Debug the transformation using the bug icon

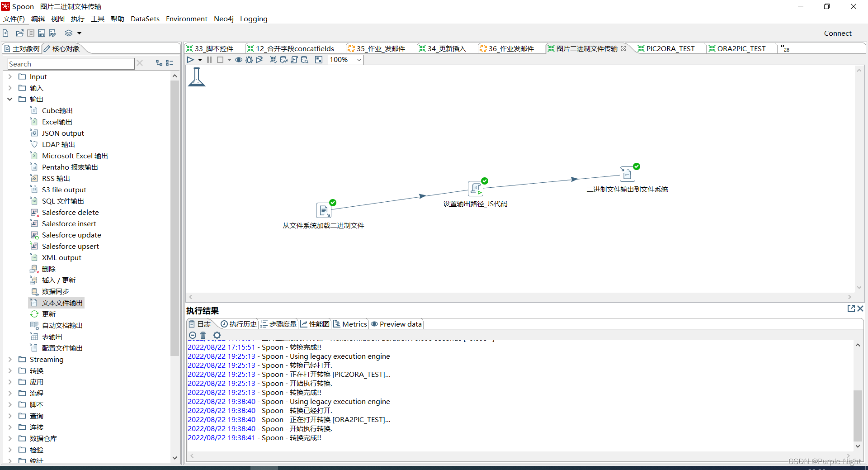click(249, 59)
